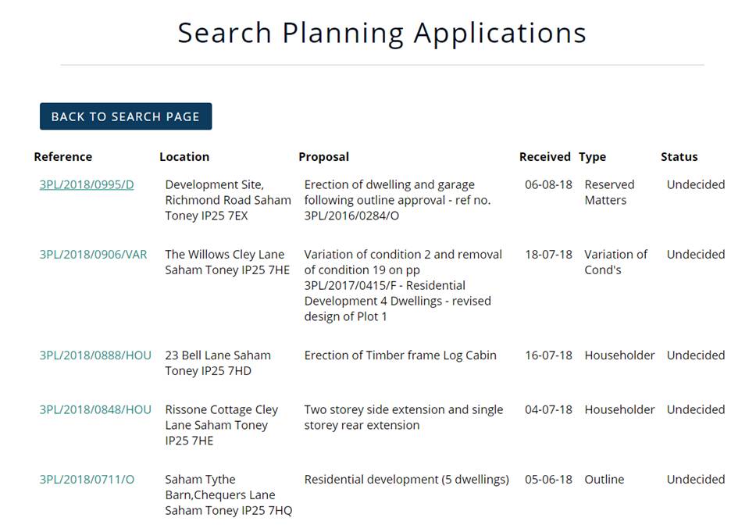
Task: Click Undecided status for 3PL/2018/0906/VAR
Action: (696, 255)
